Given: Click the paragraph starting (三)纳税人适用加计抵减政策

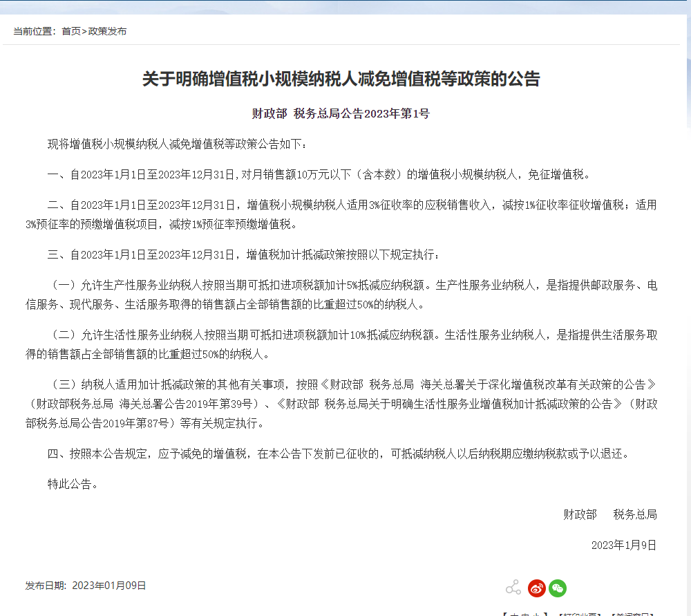Looking at the screenshot, I should pyautogui.click(x=341, y=404).
